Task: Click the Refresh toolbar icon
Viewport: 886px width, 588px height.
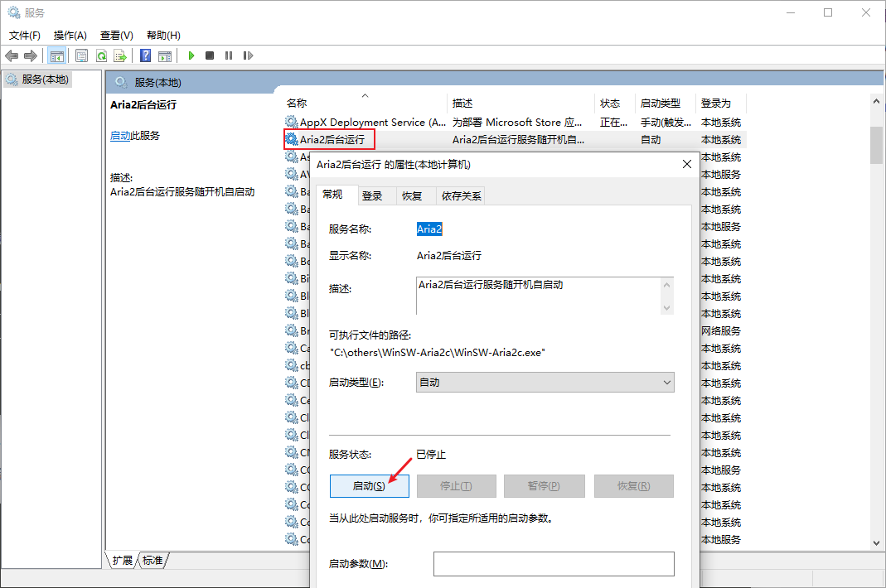Action: pos(101,55)
